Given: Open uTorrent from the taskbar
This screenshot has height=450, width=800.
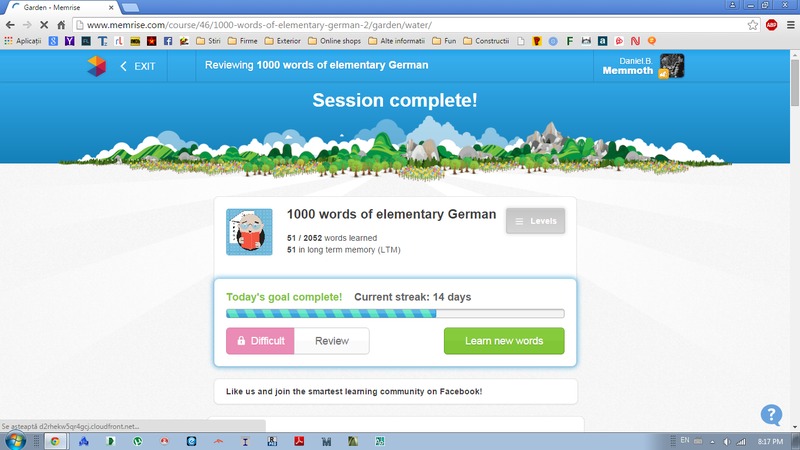Looking at the screenshot, I should (137, 441).
